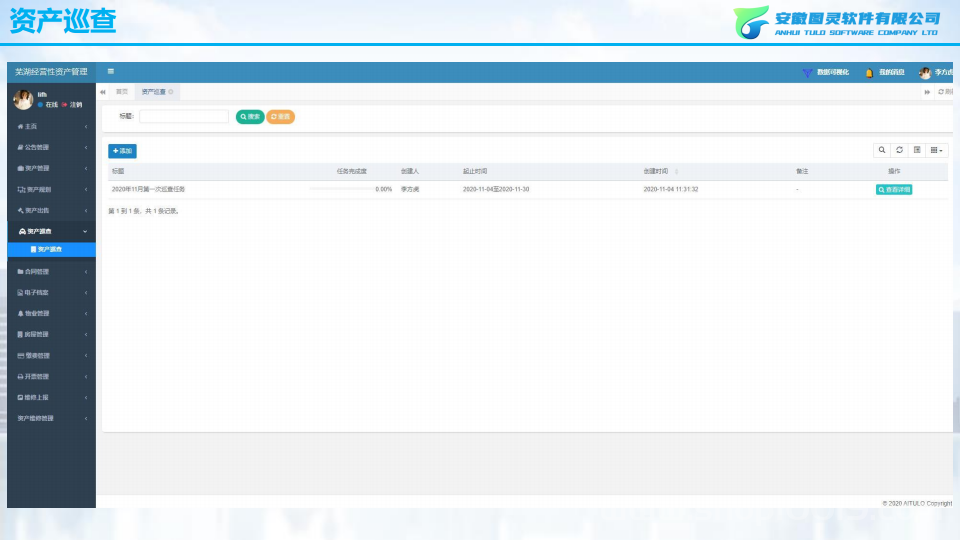Collapse the 资产巡查 parent menu chevron
The image size is (960, 540).
click(x=85, y=231)
